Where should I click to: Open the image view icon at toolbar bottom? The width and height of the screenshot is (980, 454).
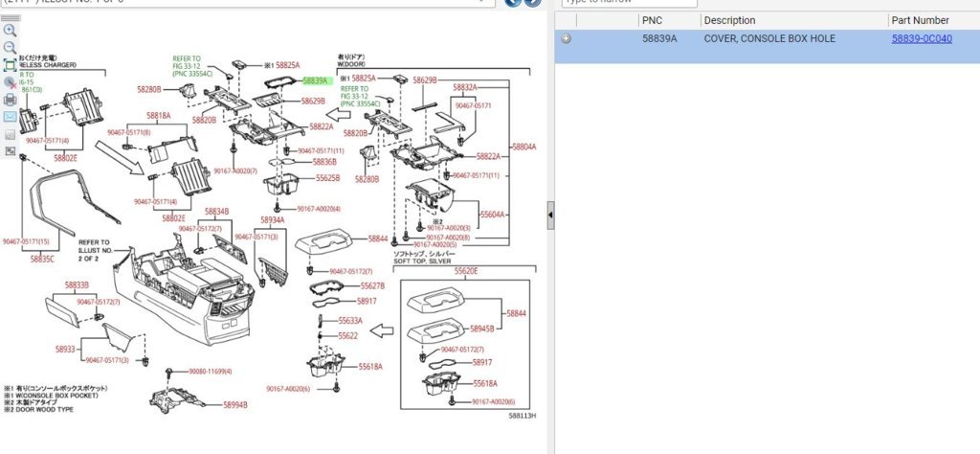pyautogui.click(x=10, y=151)
